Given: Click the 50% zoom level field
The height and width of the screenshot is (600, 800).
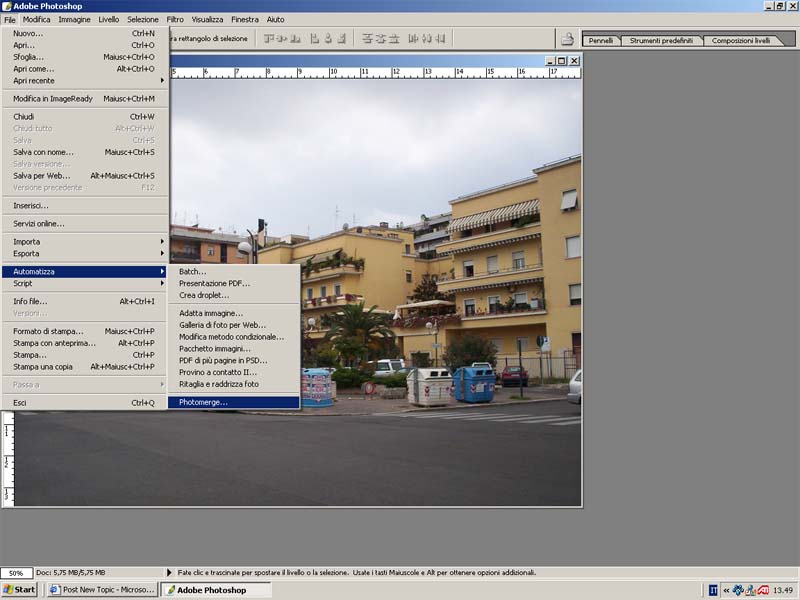Looking at the screenshot, I should point(17,573).
